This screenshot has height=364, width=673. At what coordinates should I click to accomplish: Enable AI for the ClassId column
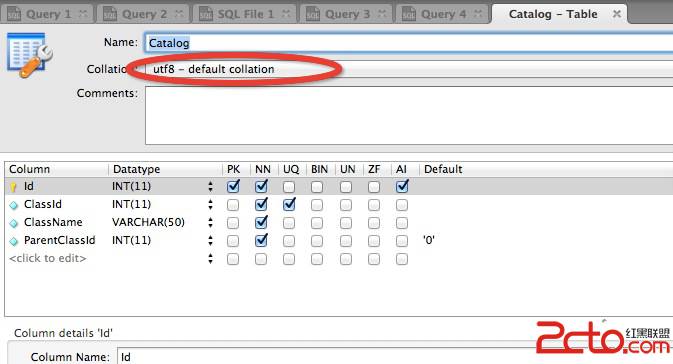pyautogui.click(x=402, y=205)
